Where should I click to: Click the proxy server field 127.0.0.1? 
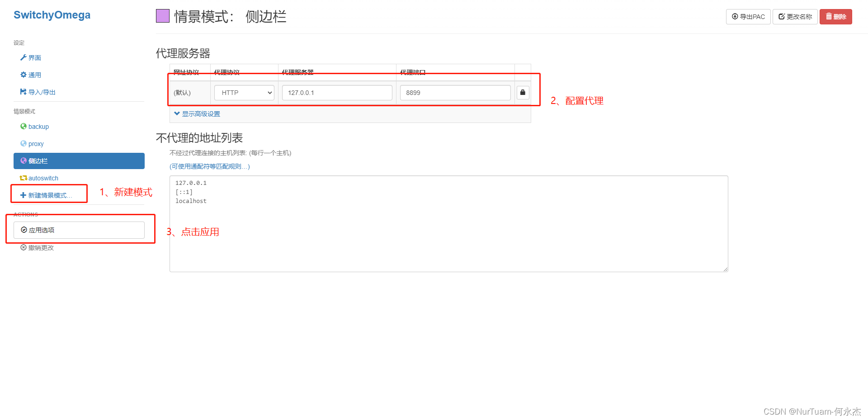coord(337,93)
